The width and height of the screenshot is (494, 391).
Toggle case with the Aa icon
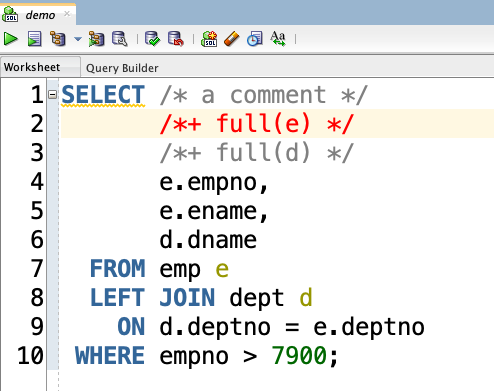pos(278,39)
